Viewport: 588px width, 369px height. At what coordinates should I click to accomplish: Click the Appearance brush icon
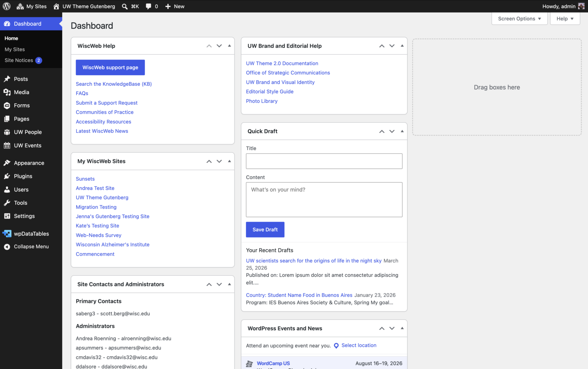point(7,163)
